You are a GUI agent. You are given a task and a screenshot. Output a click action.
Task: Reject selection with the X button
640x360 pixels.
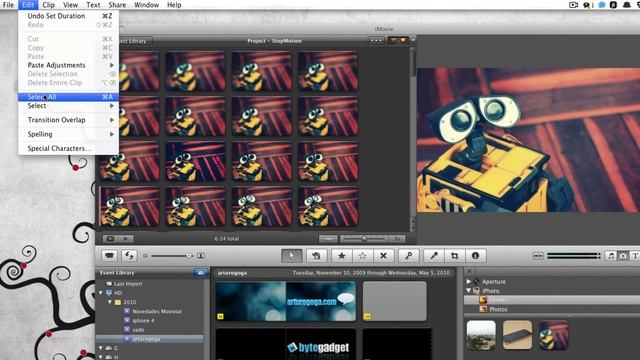(383, 256)
